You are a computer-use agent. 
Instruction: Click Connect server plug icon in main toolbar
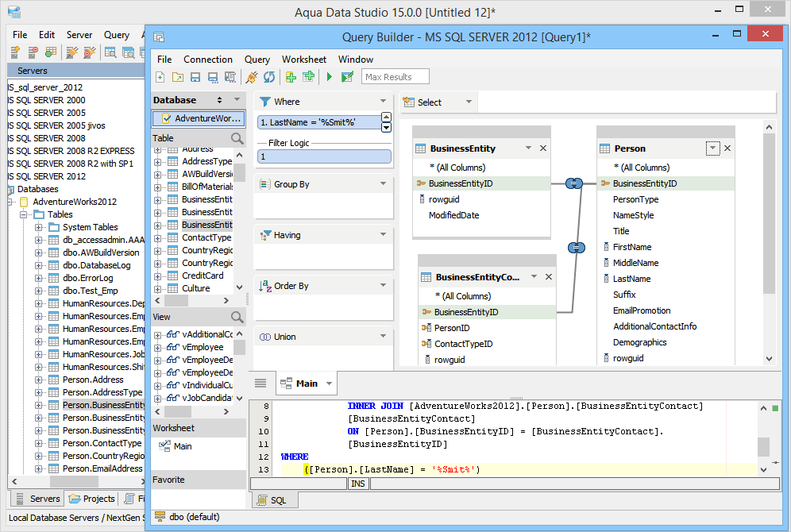click(x=72, y=52)
